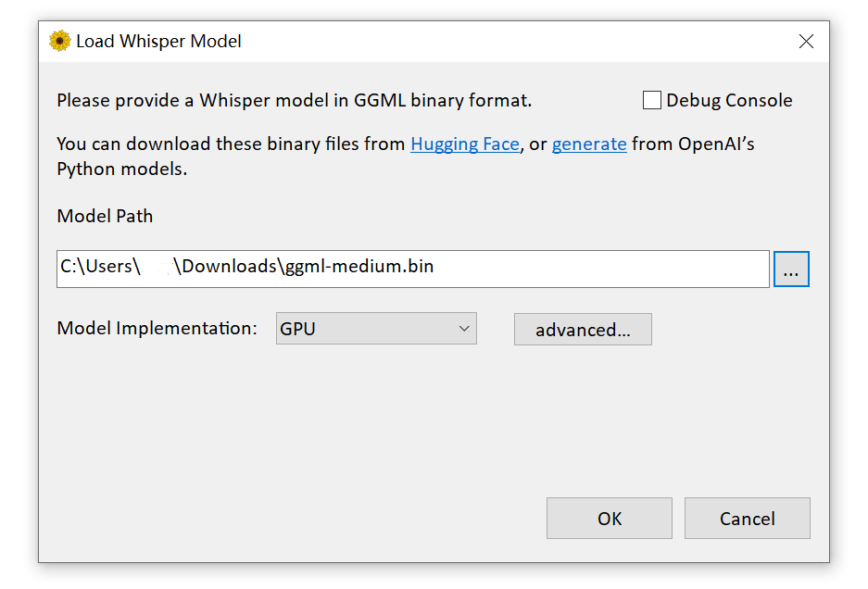This screenshot has height=589, width=868.
Task: Click the Model Implementation label
Action: coord(157,329)
